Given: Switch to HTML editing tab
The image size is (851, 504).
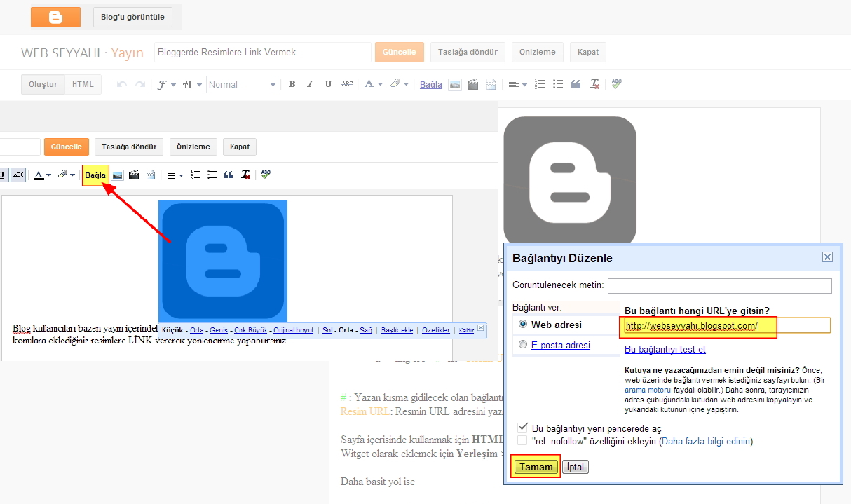Looking at the screenshot, I should point(83,84).
